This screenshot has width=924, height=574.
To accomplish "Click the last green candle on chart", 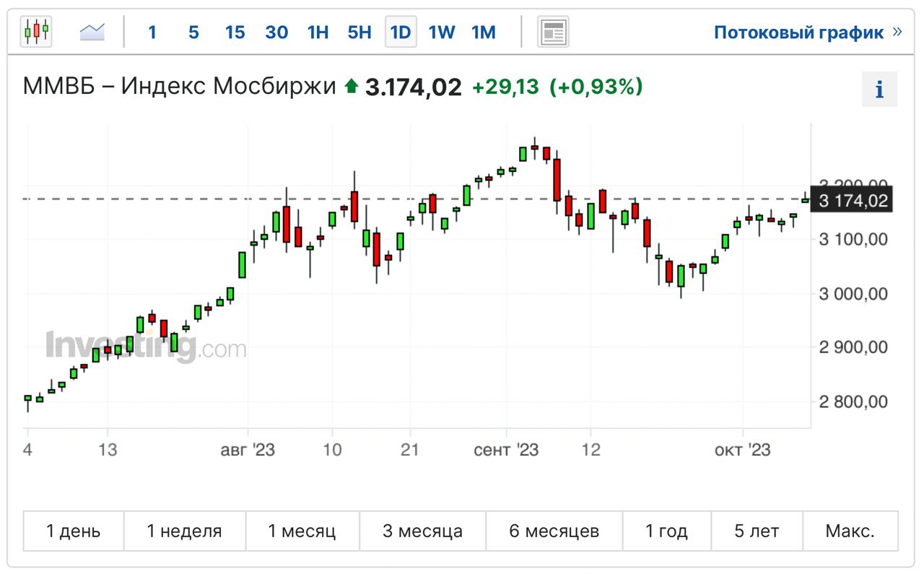I will tap(806, 200).
